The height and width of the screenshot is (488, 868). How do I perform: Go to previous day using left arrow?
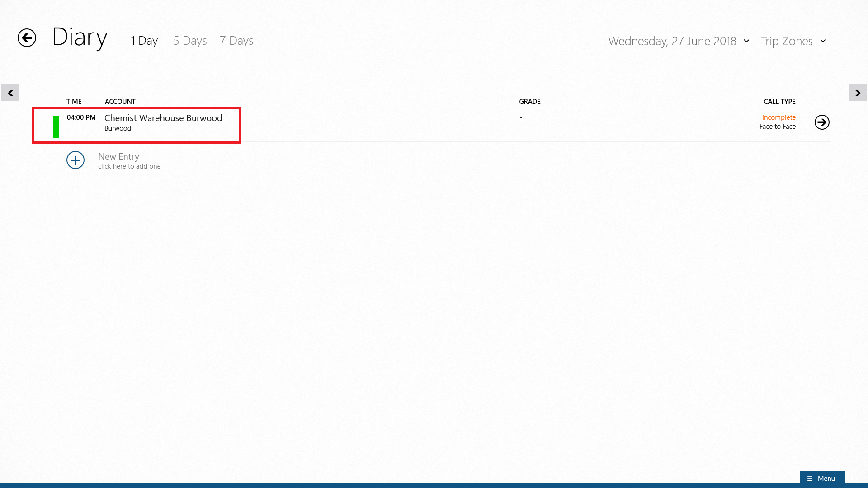(x=10, y=93)
